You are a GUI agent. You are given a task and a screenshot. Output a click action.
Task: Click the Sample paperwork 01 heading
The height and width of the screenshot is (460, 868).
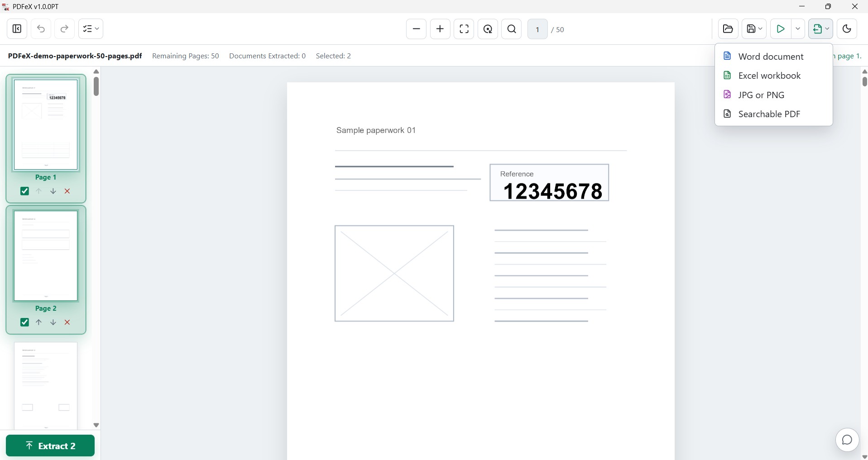click(x=376, y=130)
